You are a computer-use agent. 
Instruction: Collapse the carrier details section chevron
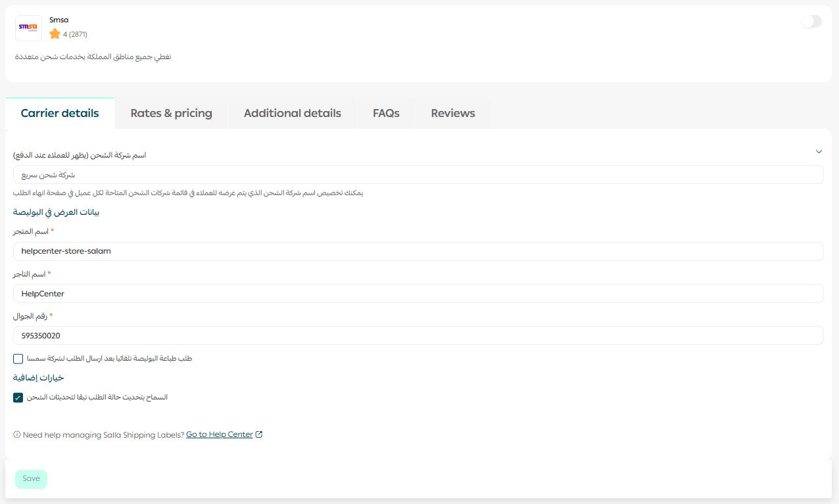[x=819, y=152]
